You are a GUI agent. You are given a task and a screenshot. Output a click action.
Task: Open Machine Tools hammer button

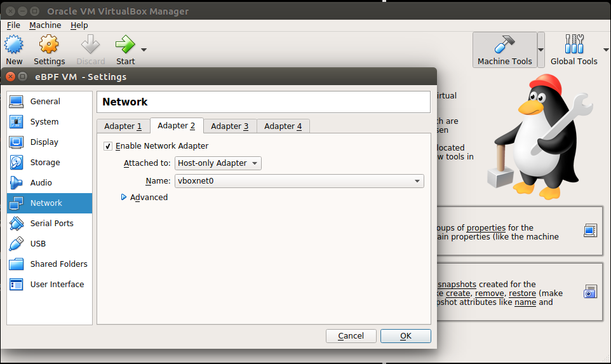coord(505,50)
